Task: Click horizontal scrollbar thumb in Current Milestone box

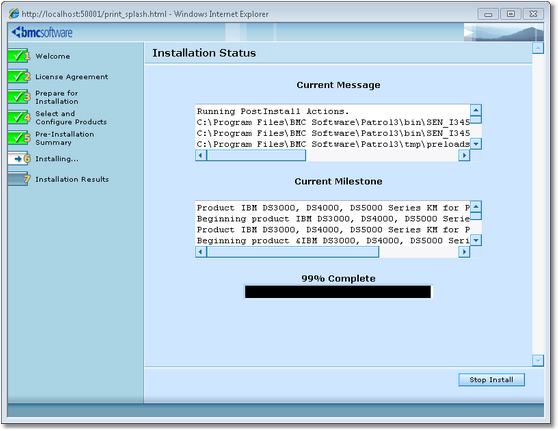Action: point(293,252)
